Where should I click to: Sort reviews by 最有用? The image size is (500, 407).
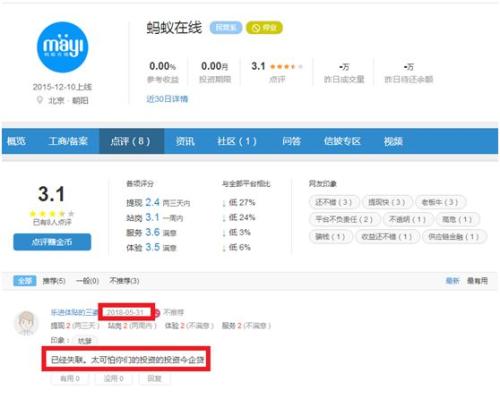pos(477,281)
